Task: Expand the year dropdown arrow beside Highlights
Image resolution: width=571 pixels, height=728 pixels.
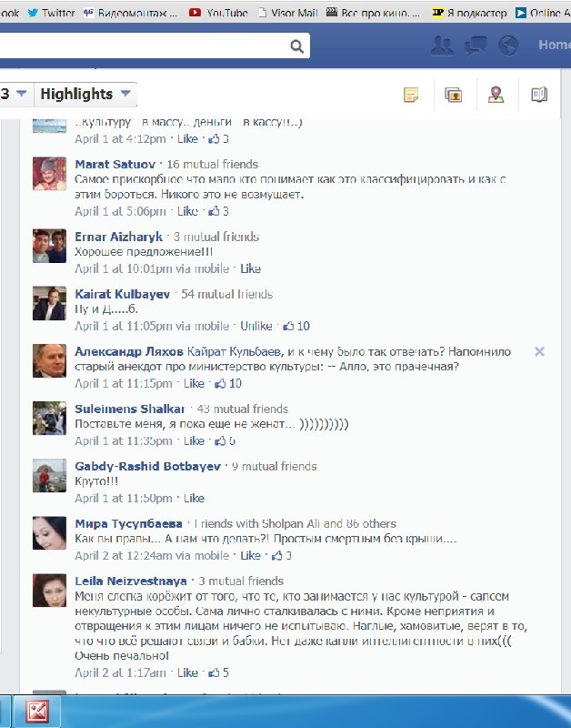Action: point(21,94)
